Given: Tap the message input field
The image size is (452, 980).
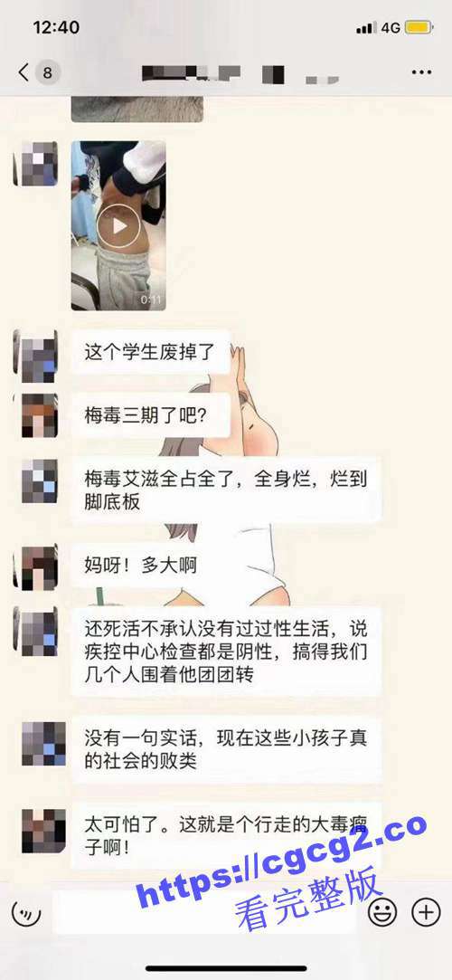Looking at the screenshot, I should click(x=204, y=913).
